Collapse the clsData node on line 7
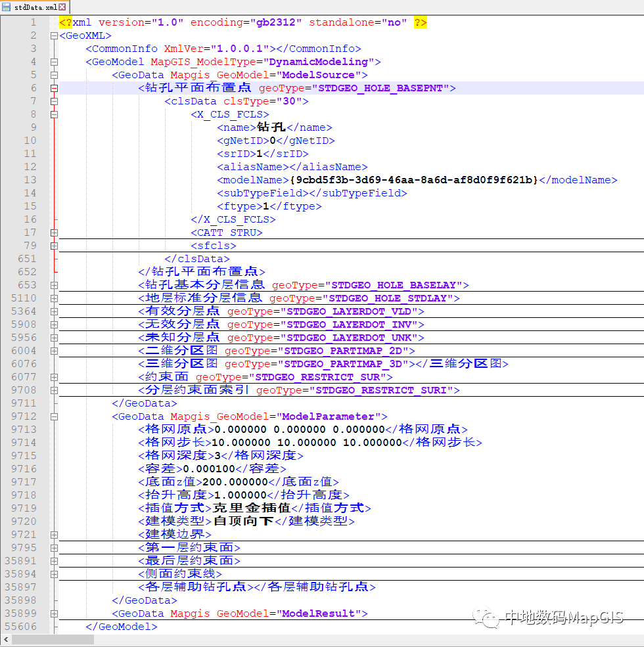 (x=54, y=102)
